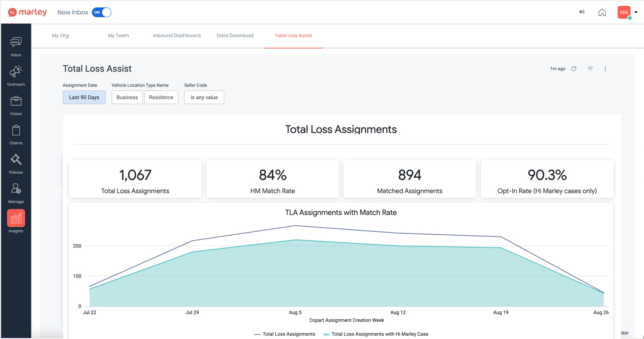Go to Cases in the sidebar
Screen dimensions: 644x339
pos(16,101)
